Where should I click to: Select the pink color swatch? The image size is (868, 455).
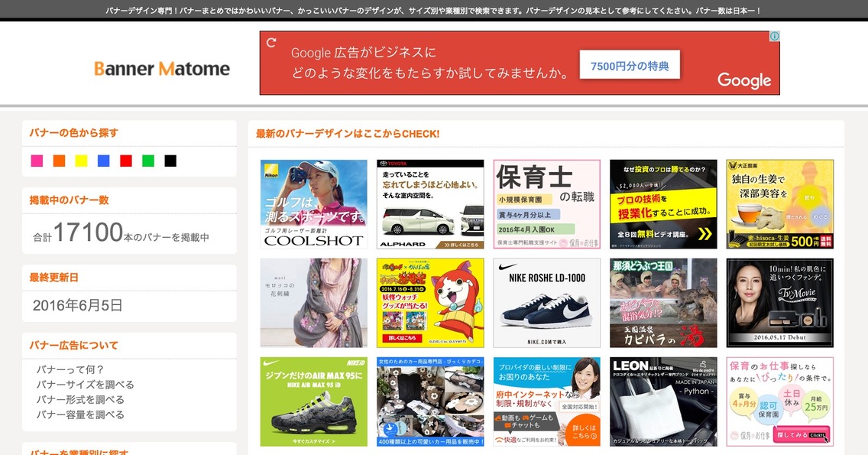37,161
